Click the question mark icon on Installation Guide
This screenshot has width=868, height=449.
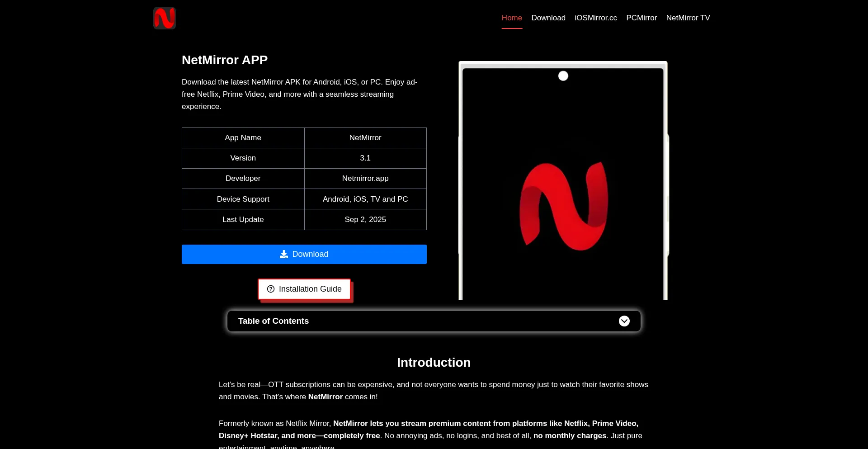271,289
